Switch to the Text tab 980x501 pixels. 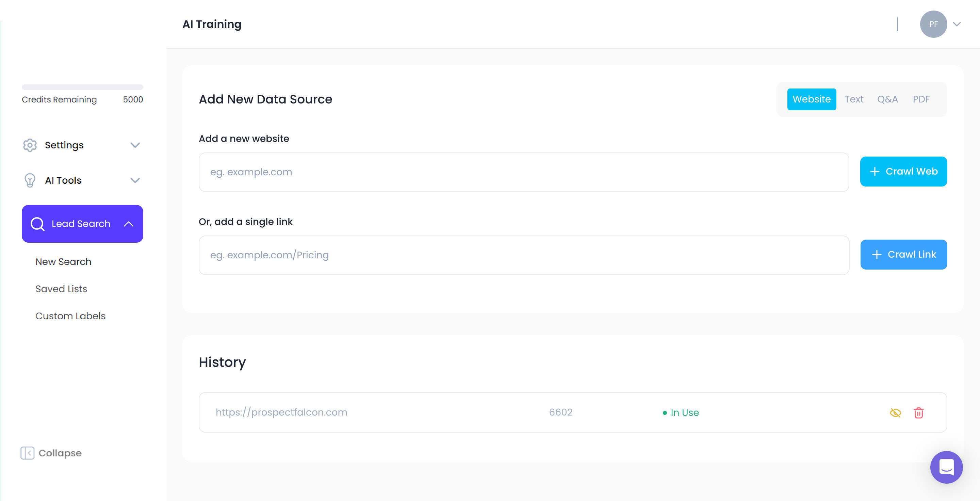pyautogui.click(x=854, y=99)
